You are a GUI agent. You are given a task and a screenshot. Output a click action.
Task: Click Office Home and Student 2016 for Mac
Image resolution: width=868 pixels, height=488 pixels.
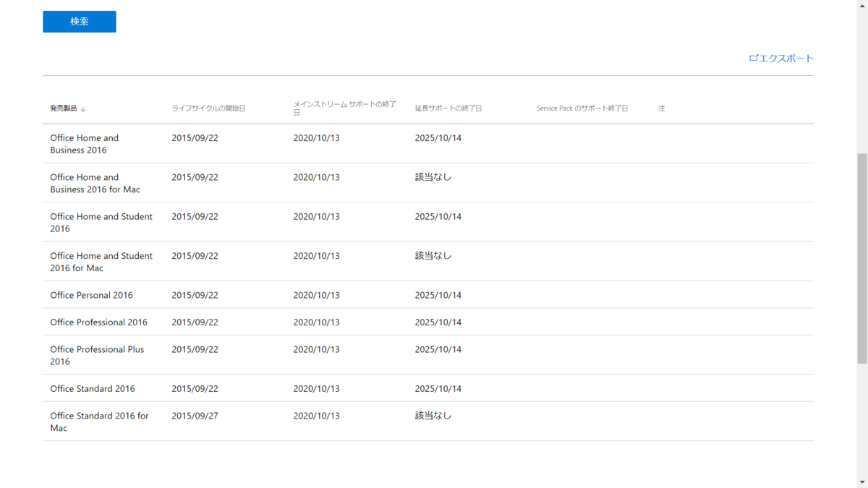(x=101, y=262)
